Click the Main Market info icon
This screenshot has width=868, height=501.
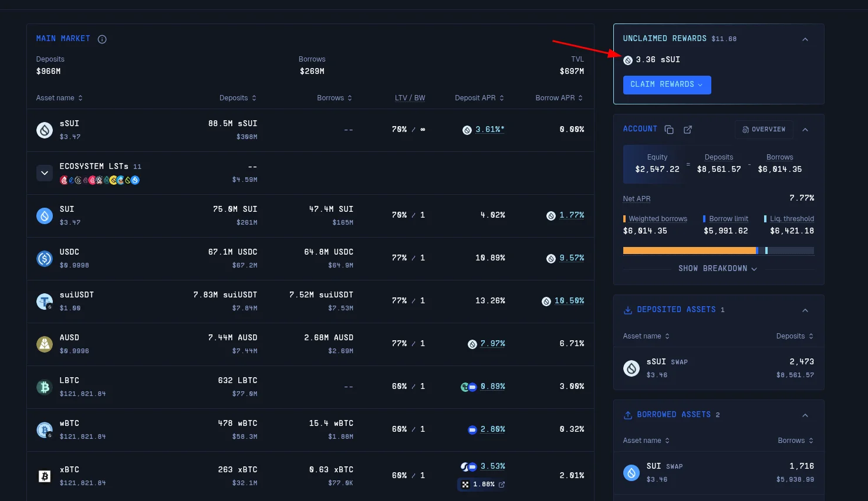point(102,39)
